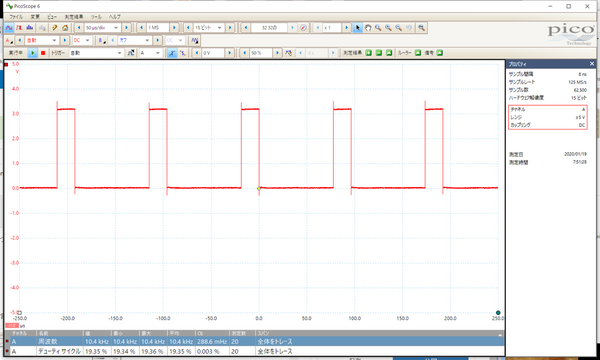This screenshot has height=360, width=600.
Task: Click the home icon in toolbar
Action: coord(65,28)
